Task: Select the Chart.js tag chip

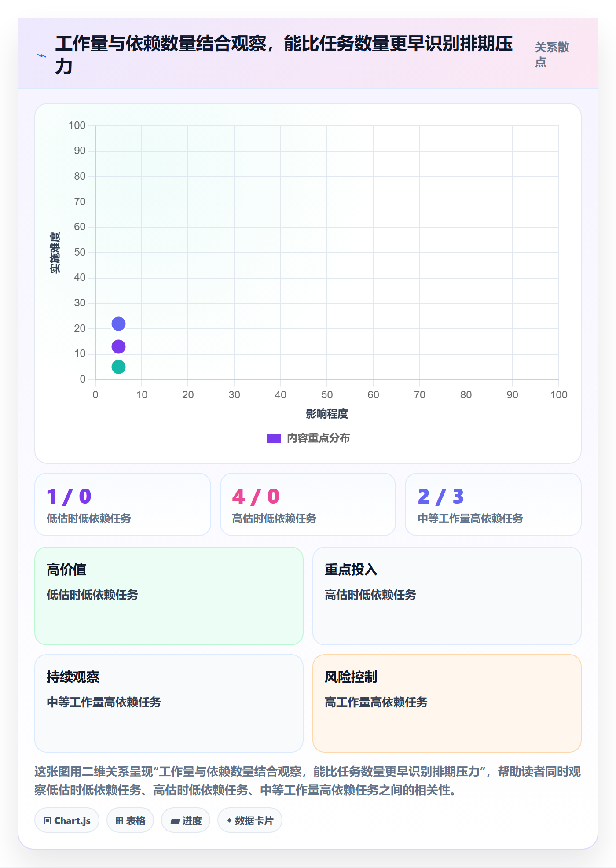Action: [x=67, y=820]
